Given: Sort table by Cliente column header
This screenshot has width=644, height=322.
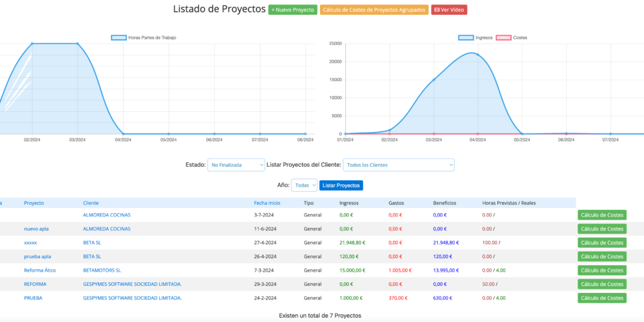Looking at the screenshot, I should click(91, 203).
